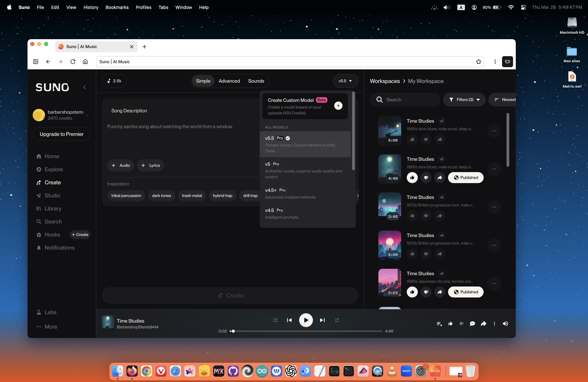Dislike the 2:23 Time Studies song
Screen dimensions: 588x382
(426, 292)
